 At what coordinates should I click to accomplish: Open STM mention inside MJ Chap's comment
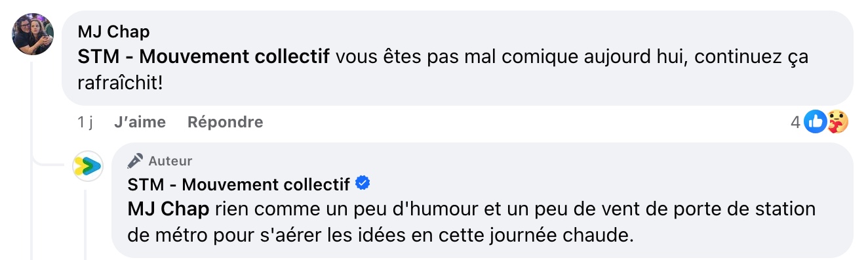coord(203,56)
